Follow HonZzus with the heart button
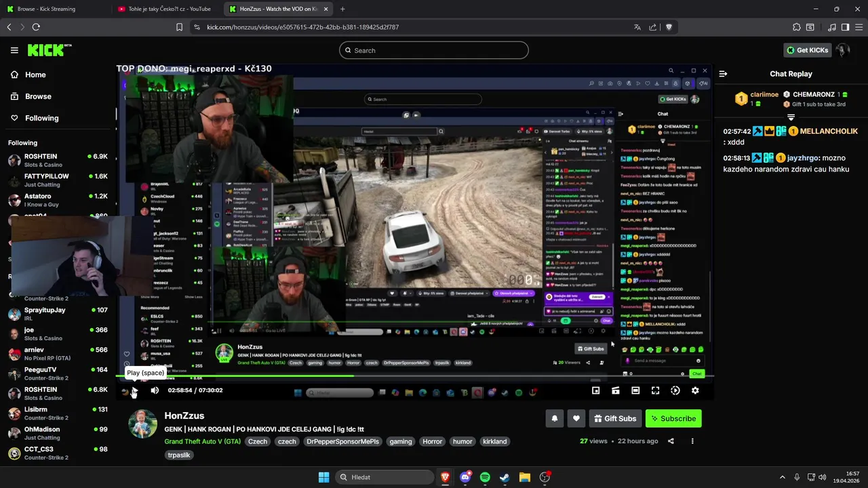The image size is (868, 488). 576,419
